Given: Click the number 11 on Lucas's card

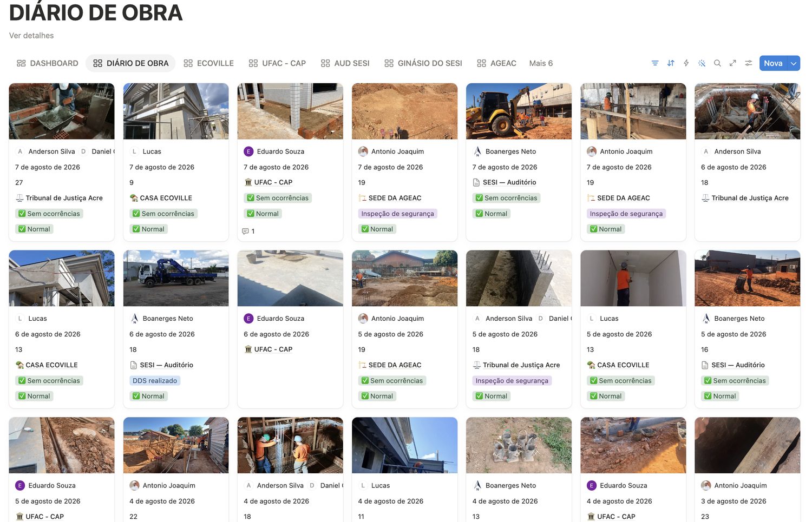Looking at the screenshot, I should (x=361, y=517).
